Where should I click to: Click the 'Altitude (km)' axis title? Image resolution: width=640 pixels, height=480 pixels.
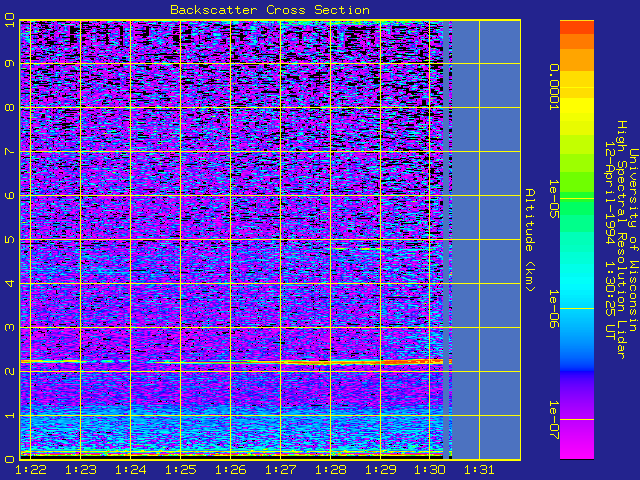(x=529, y=240)
